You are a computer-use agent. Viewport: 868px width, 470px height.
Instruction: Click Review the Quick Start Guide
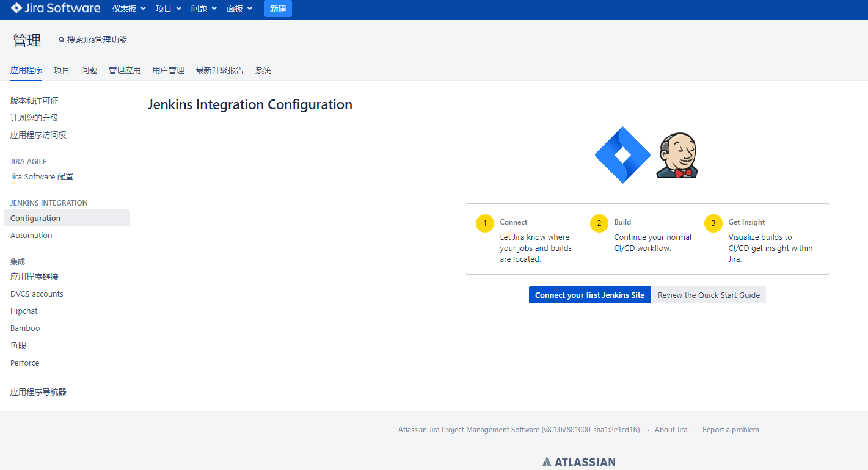(709, 295)
